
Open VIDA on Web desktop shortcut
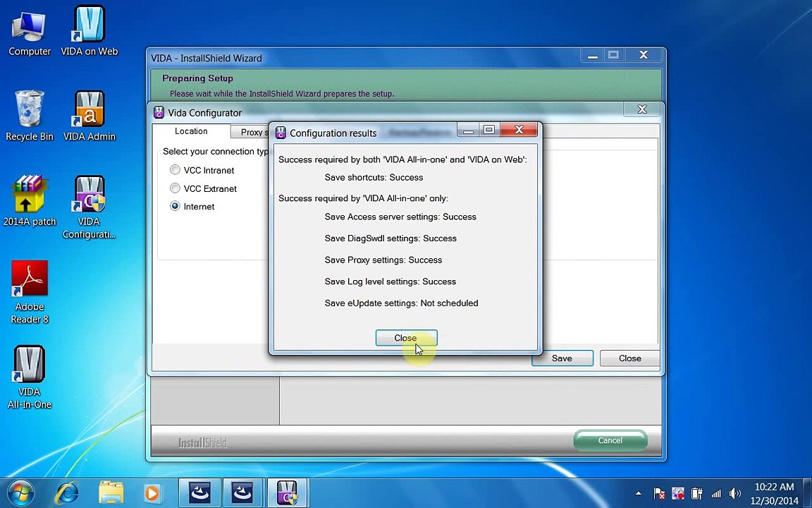tap(89, 31)
